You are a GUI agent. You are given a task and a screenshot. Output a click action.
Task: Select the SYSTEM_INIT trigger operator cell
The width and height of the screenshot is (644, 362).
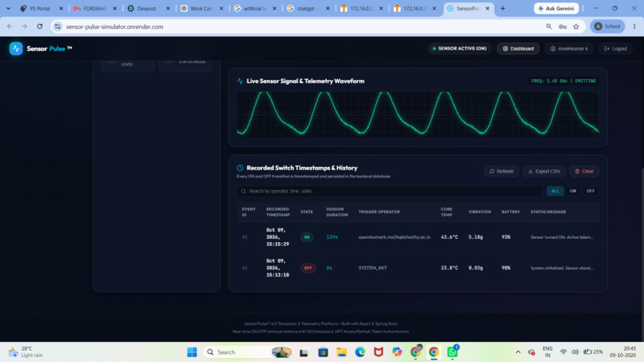coord(372,268)
